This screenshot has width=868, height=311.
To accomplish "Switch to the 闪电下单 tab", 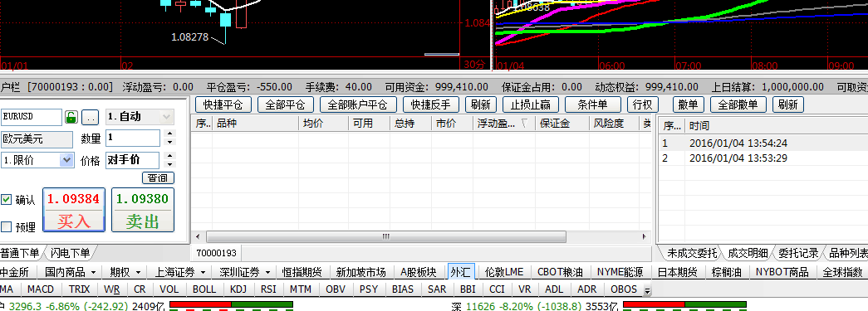I will coord(70,253).
